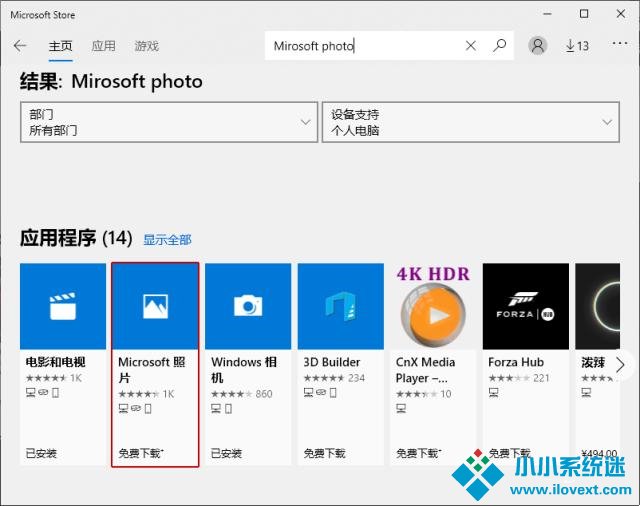
Task: Click 已安装 under Windows 相机
Action: coord(226,453)
